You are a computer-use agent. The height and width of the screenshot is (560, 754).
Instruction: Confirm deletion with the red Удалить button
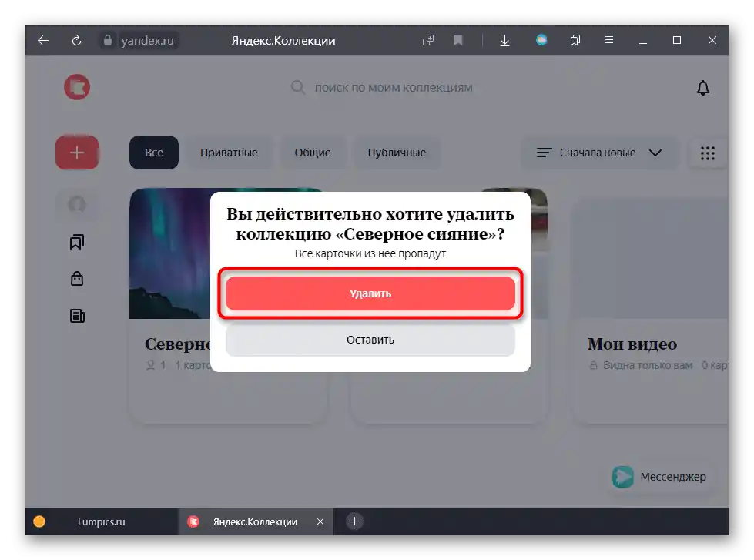coord(370,293)
